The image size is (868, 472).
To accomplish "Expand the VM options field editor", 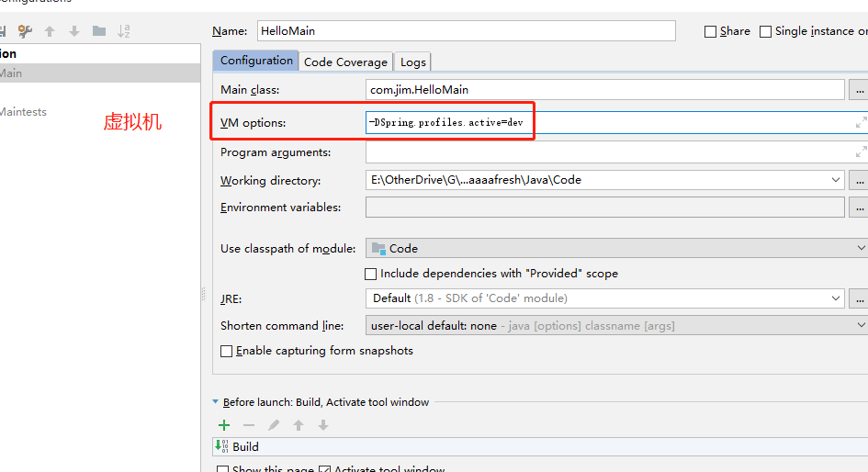I will coord(861,122).
